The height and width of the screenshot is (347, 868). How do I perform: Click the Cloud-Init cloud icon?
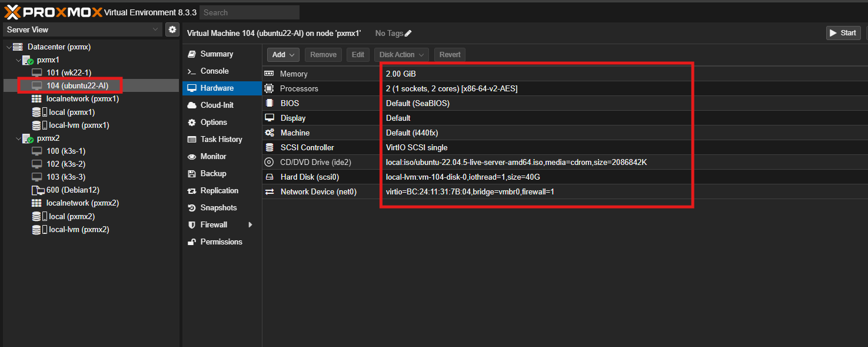pos(191,105)
